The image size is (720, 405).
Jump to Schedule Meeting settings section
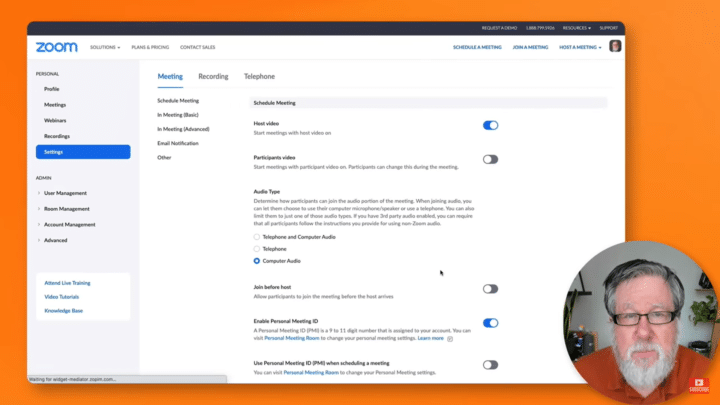[178, 101]
